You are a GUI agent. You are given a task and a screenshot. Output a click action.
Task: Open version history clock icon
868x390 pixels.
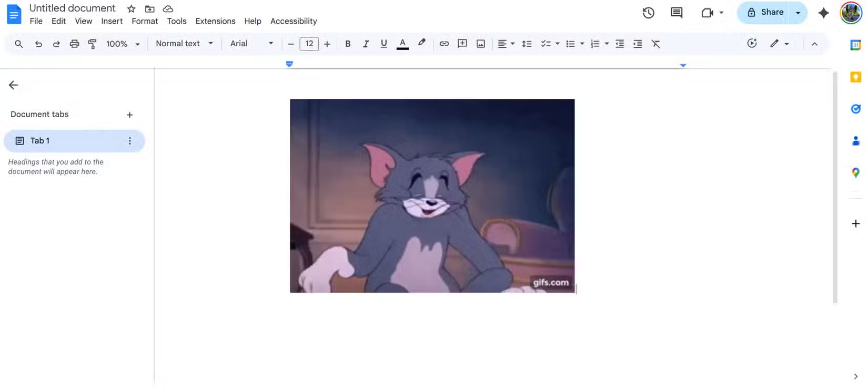(x=648, y=13)
